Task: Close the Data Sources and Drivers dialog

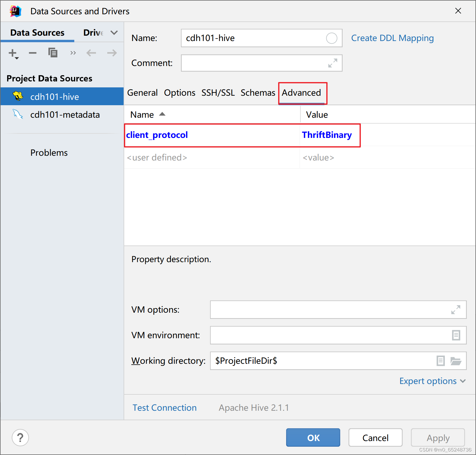Action: coord(458,11)
